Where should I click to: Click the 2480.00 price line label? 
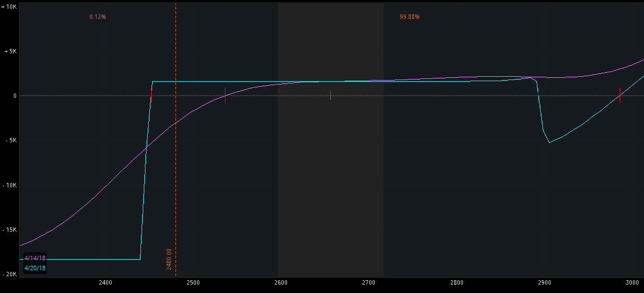click(x=169, y=259)
